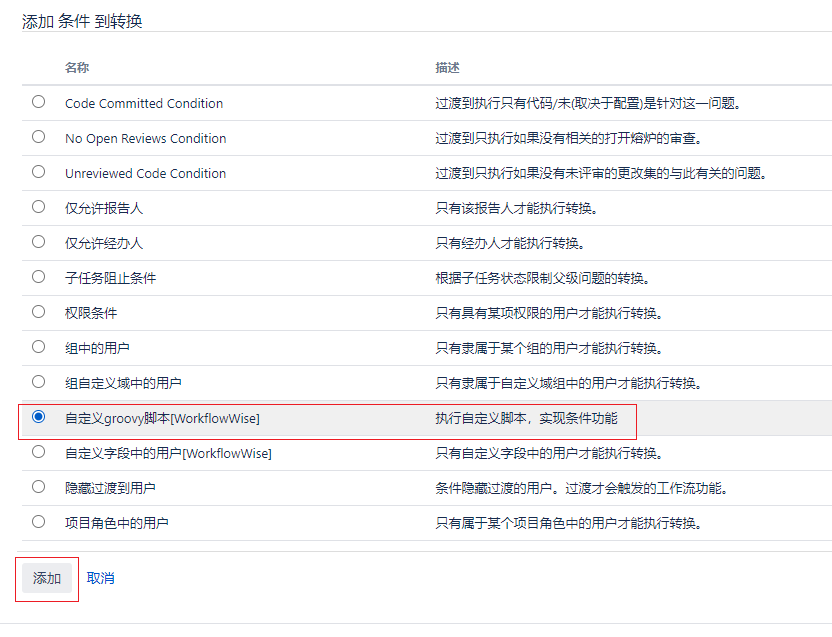This screenshot has width=832, height=637.
Task: Select the 隐藏过渡到用户 radio button
Action: 38,487
